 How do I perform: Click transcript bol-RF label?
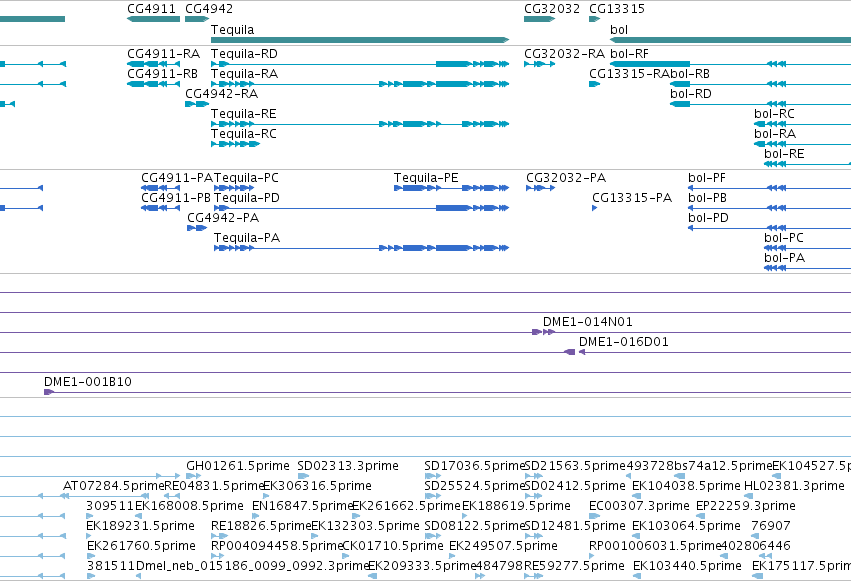point(629,54)
